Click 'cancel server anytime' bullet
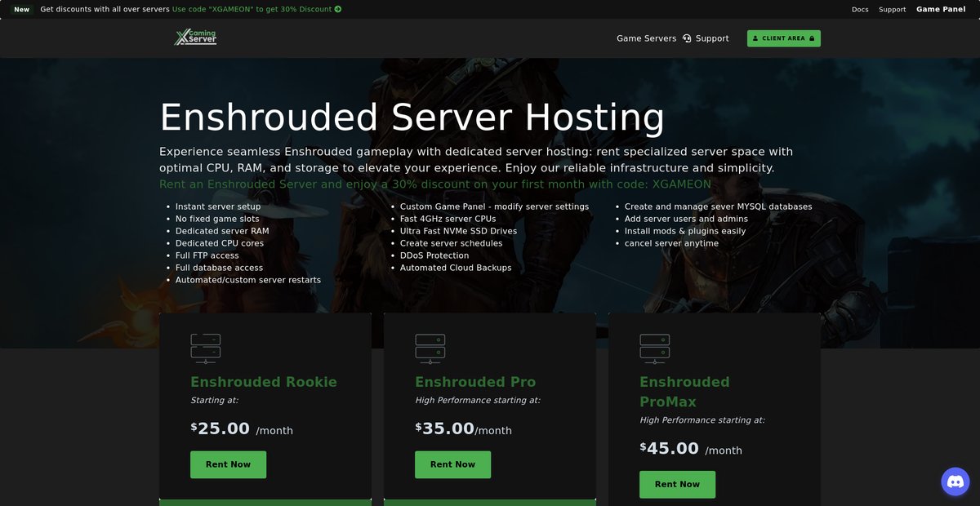980x506 pixels. [x=672, y=243]
